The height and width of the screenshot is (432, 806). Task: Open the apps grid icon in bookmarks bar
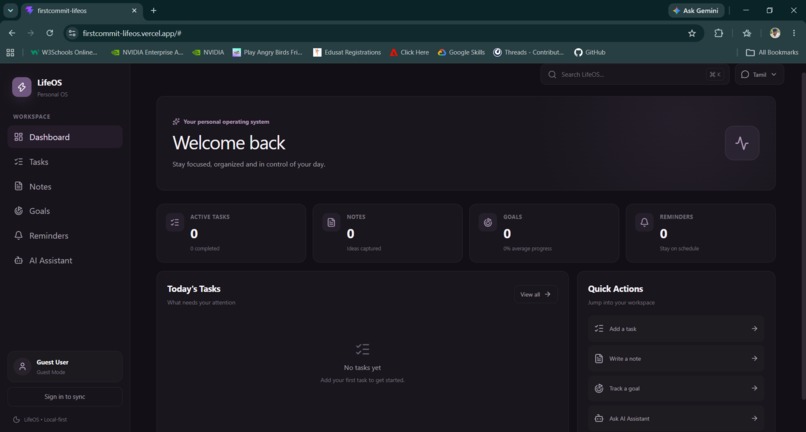(x=10, y=52)
